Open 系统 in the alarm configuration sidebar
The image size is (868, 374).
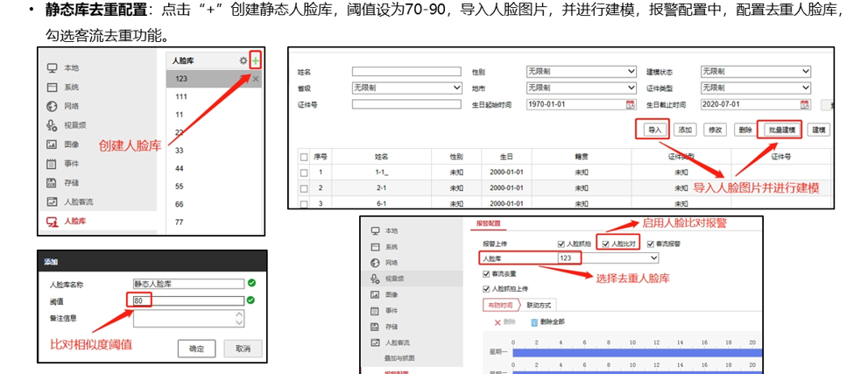pyautogui.click(x=392, y=247)
